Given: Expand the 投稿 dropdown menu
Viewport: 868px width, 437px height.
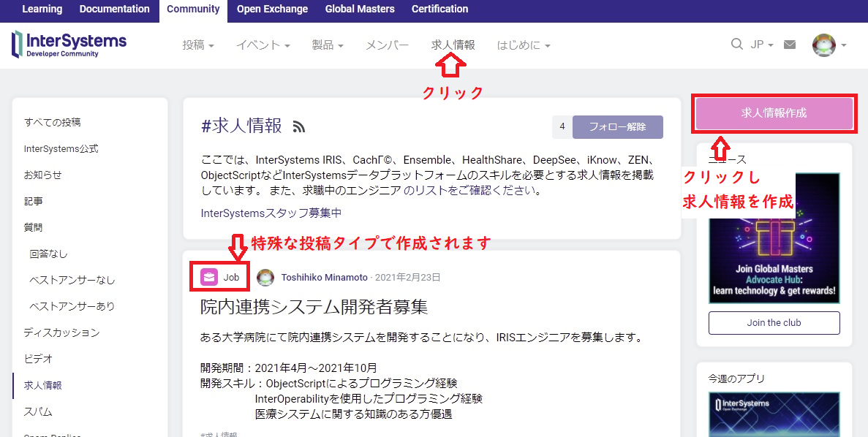Looking at the screenshot, I should click(198, 45).
